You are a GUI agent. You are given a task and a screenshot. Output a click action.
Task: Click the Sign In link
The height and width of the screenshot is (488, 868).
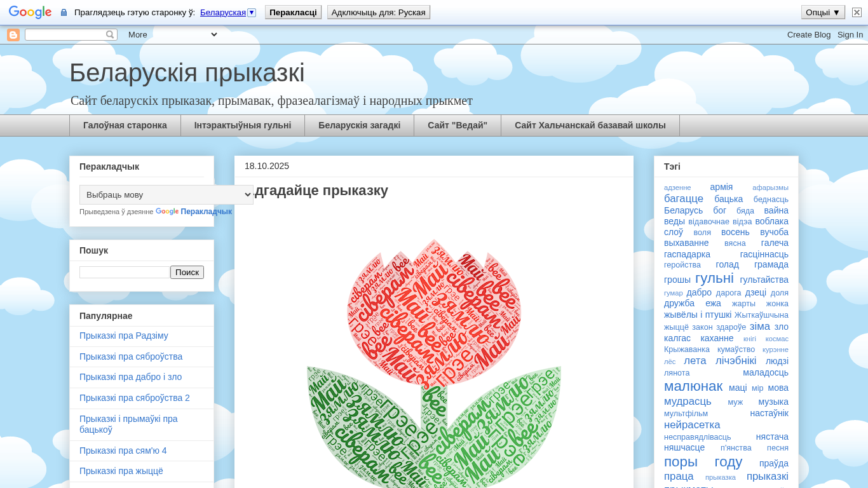click(850, 35)
